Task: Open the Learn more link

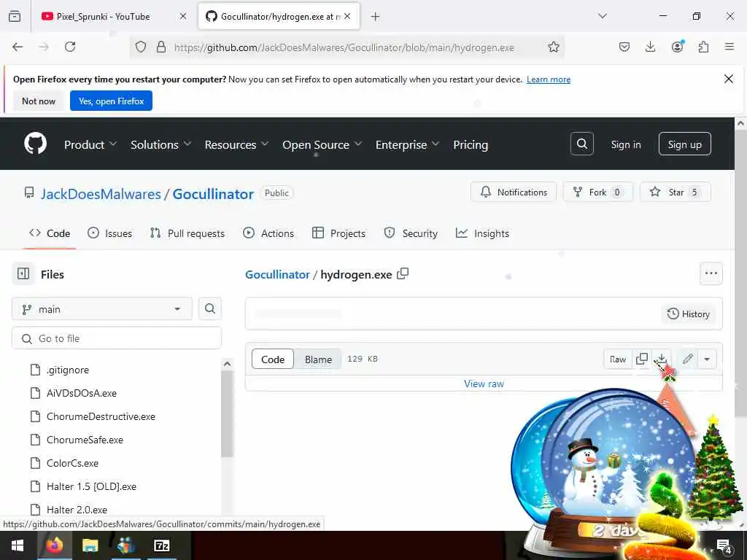Action: point(549,79)
